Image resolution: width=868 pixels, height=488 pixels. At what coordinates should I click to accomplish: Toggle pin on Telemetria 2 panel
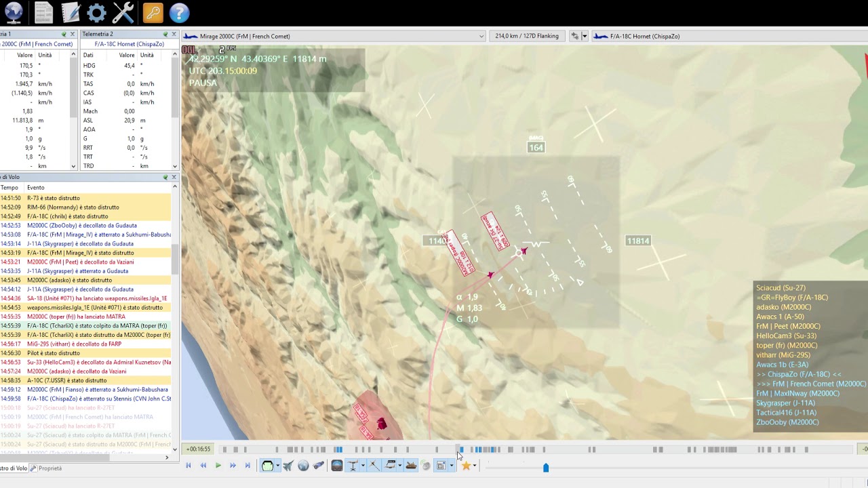pyautogui.click(x=165, y=34)
